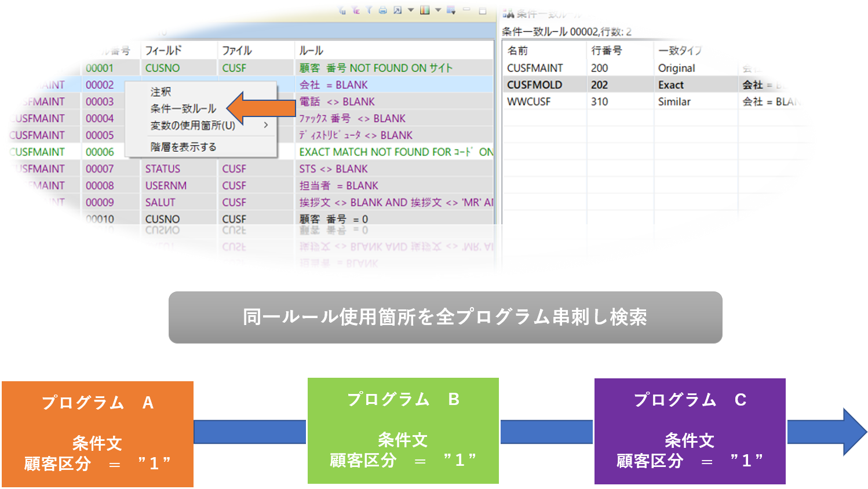Click the CUSNO field in row 00010

162,219
